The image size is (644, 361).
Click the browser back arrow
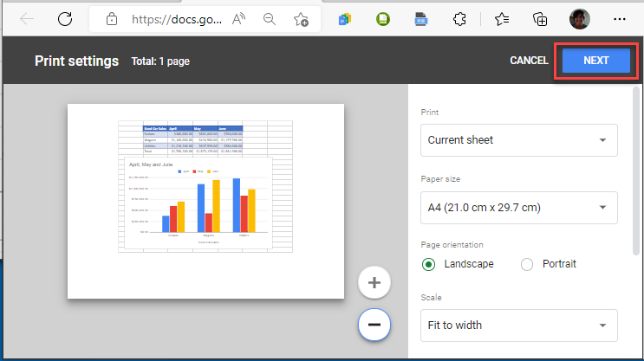[27, 18]
